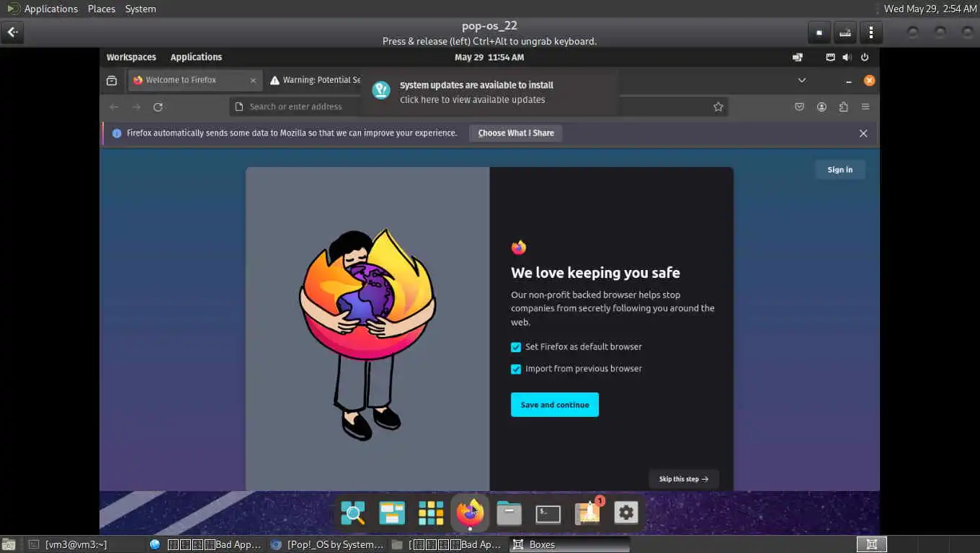Screen dimensions: 980x553
Task: Click the Boxes fullscreen square button
Action: 819,32
